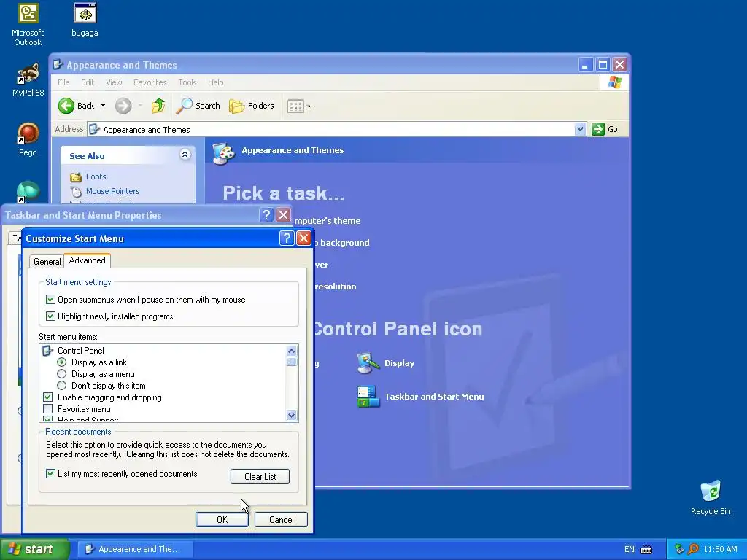
Task: Toggle Enable dragging and dropping checkbox
Action: [x=47, y=397]
